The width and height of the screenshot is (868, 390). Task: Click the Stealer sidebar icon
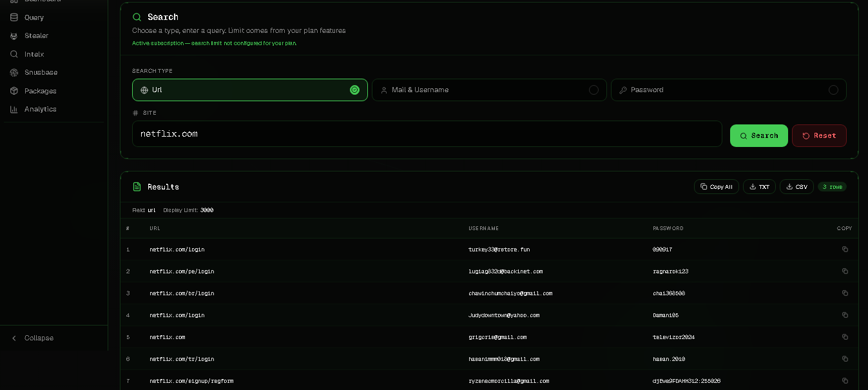pyautogui.click(x=14, y=35)
